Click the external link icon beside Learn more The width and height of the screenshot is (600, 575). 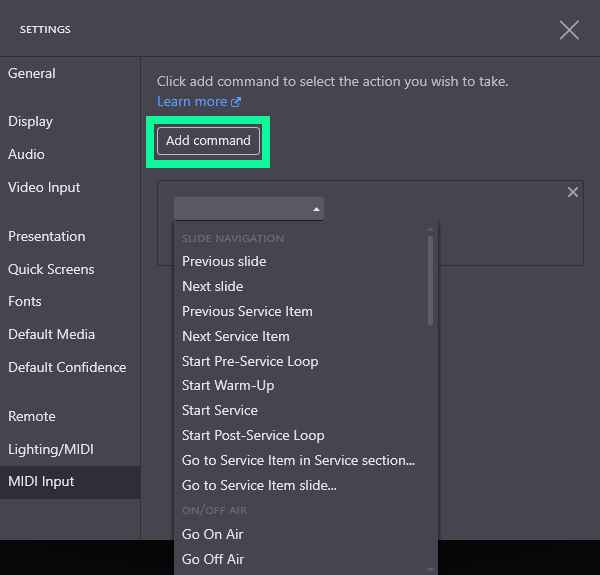(x=236, y=102)
